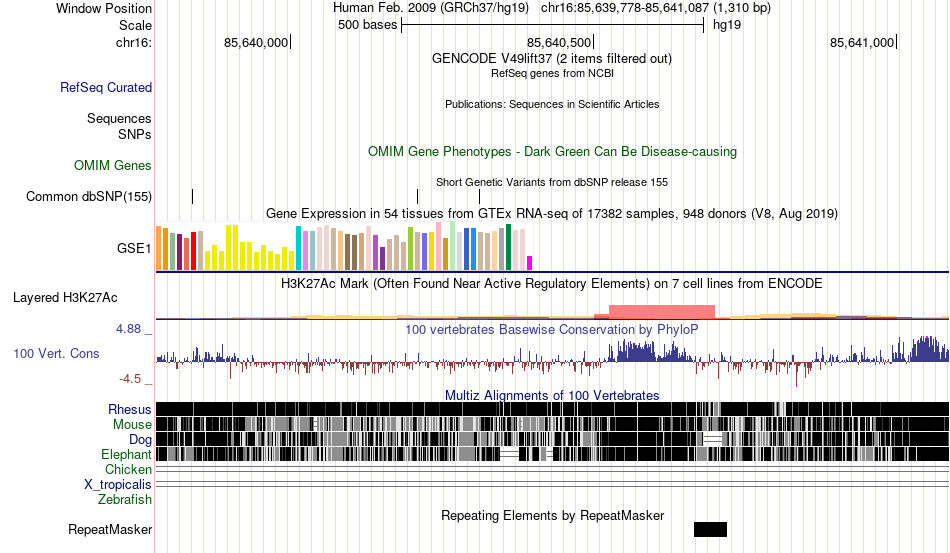Click the H3K27Ac Mark track title
The height and width of the screenshot is (553, 950).
[x=552, y=283]
